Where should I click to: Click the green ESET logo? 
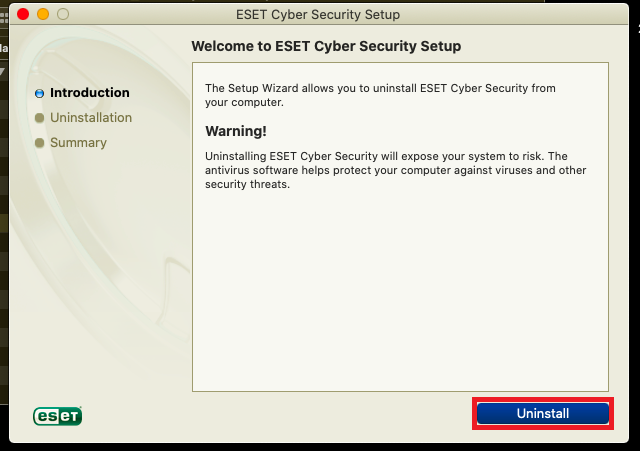(58, 416)
